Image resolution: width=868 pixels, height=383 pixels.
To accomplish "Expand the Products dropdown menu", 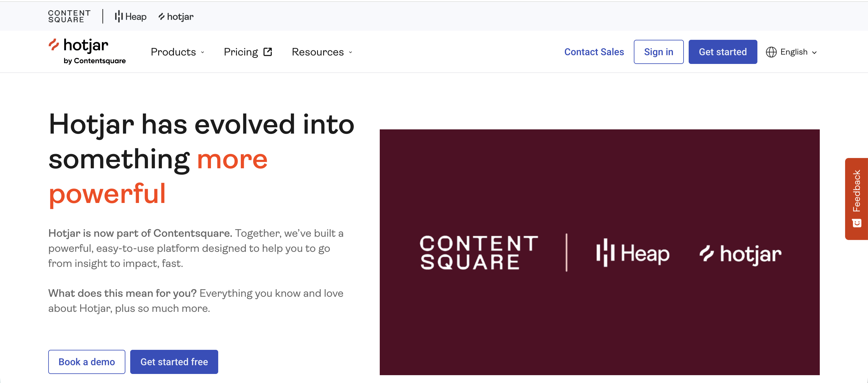I will 178,52.
